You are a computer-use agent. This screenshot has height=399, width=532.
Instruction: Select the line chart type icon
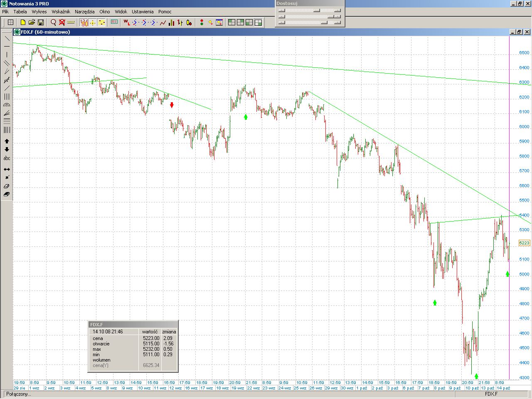click(x=163, y=22)
